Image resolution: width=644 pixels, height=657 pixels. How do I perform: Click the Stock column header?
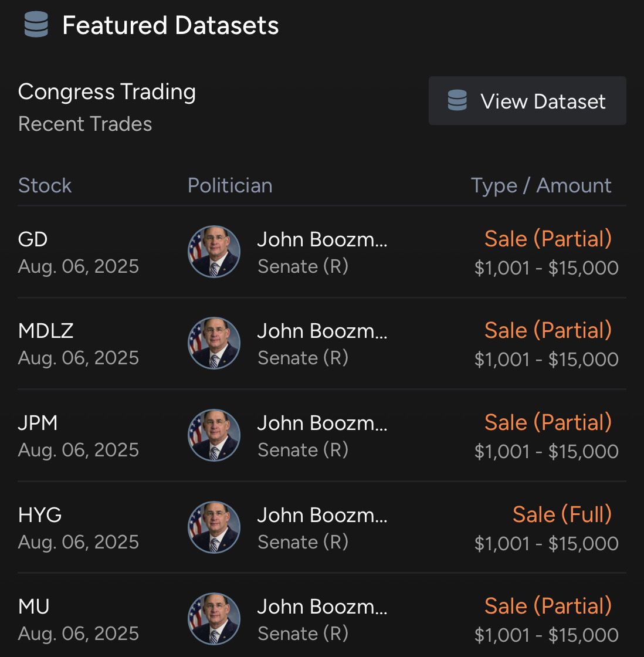click(45, 185)
